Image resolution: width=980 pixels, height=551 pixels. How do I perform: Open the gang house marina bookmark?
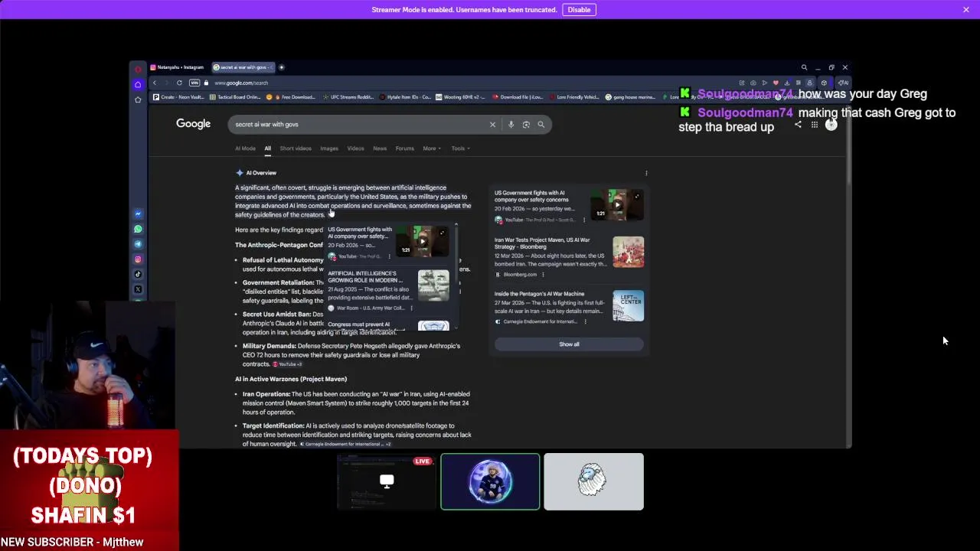[630, 97]
